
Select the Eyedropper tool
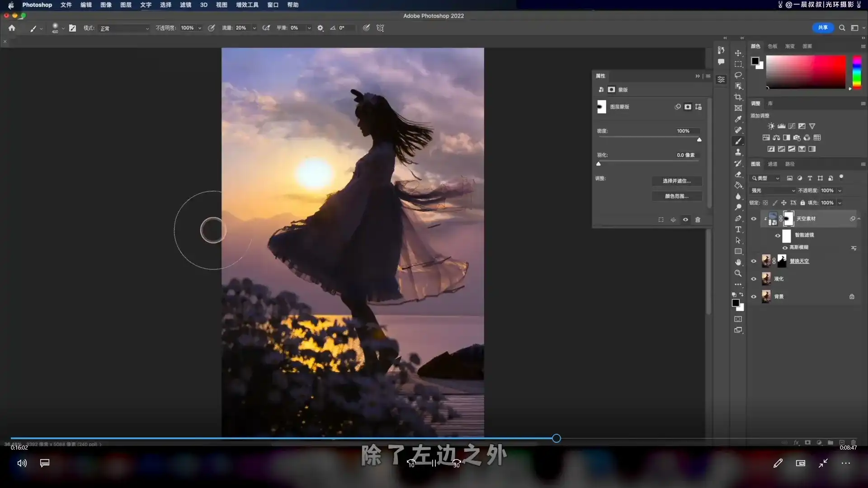tap(738, 119)
